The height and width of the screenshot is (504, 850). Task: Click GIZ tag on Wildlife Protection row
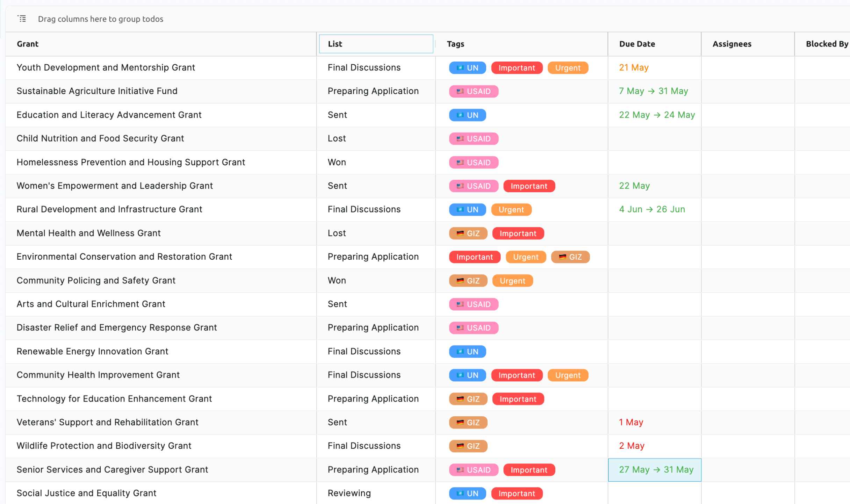tap(468, 446)
